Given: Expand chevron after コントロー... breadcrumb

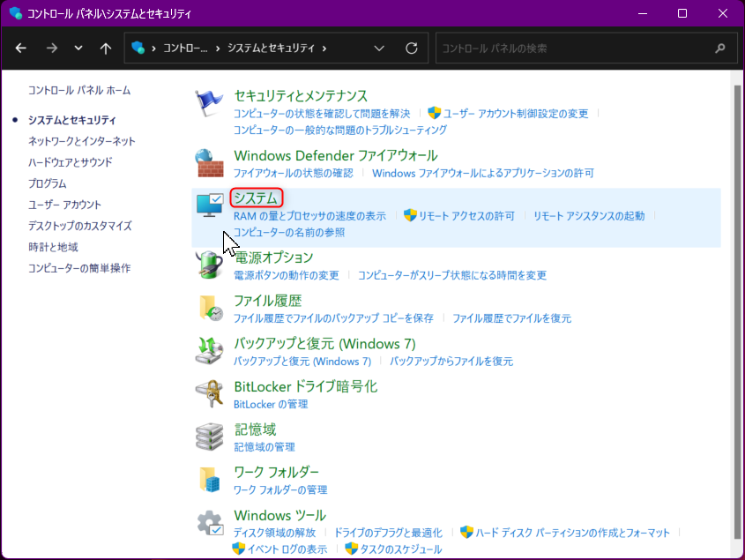Looking at the screenshot, I should [x=218, y=48].
